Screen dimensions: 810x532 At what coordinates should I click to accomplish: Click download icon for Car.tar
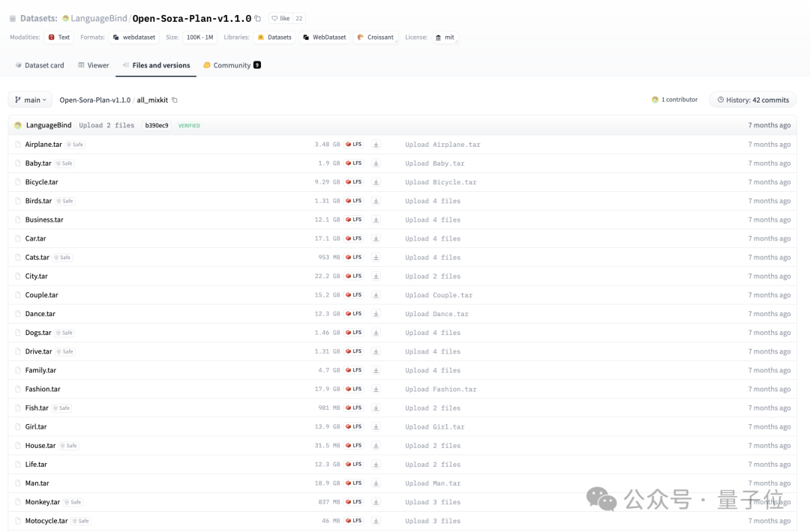(x=376, y=238)
